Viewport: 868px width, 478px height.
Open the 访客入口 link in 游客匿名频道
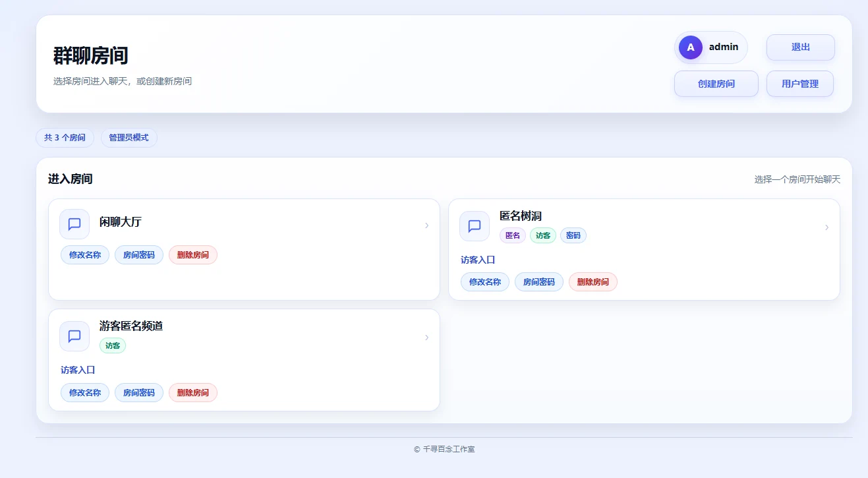tap(78, 370)
